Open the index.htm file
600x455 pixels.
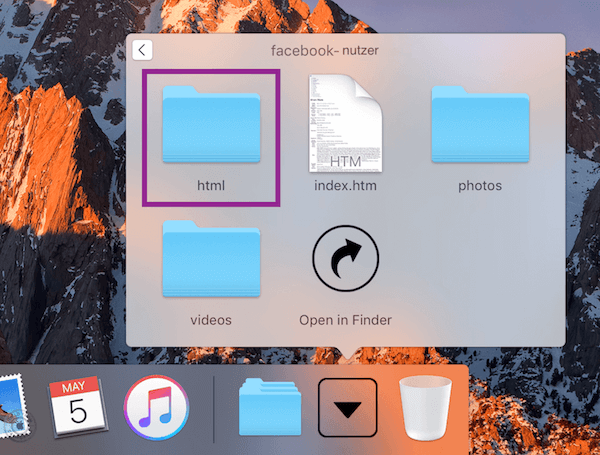coord(346,123)
